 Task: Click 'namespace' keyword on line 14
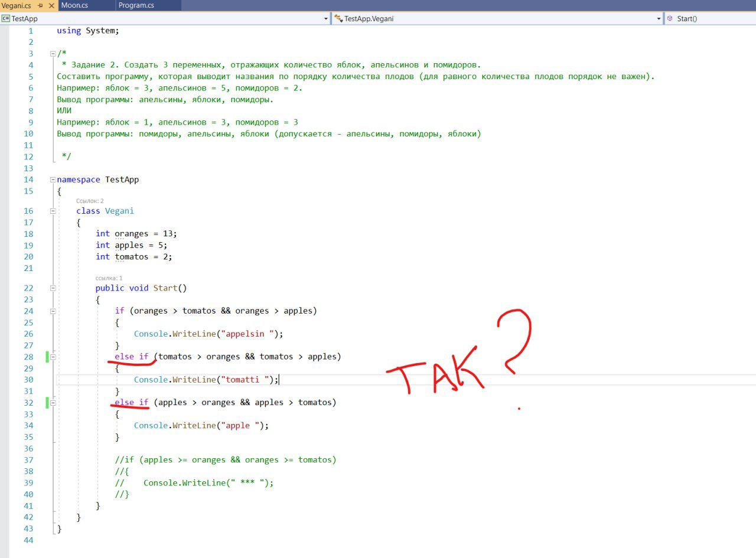coord(79,180)
